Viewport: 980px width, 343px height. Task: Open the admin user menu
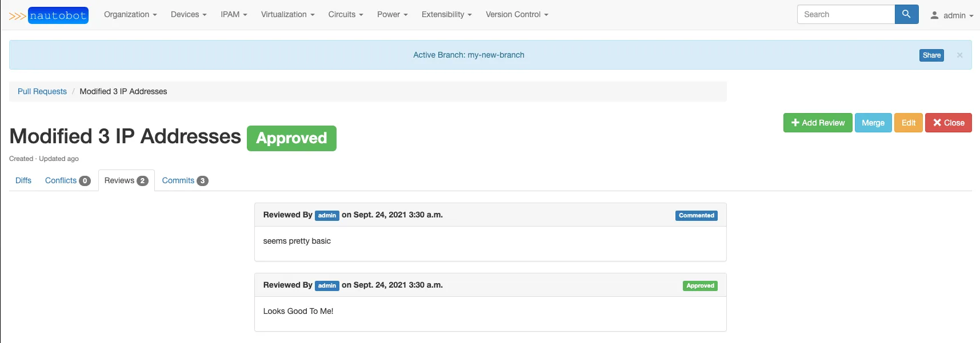[x=951, y=15]
